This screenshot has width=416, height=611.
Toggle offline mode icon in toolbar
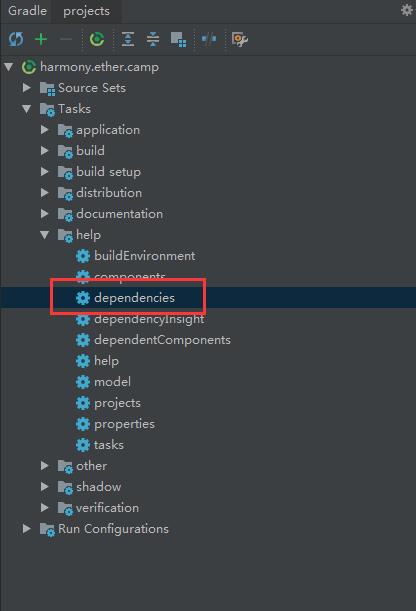(x=209, y=39)
